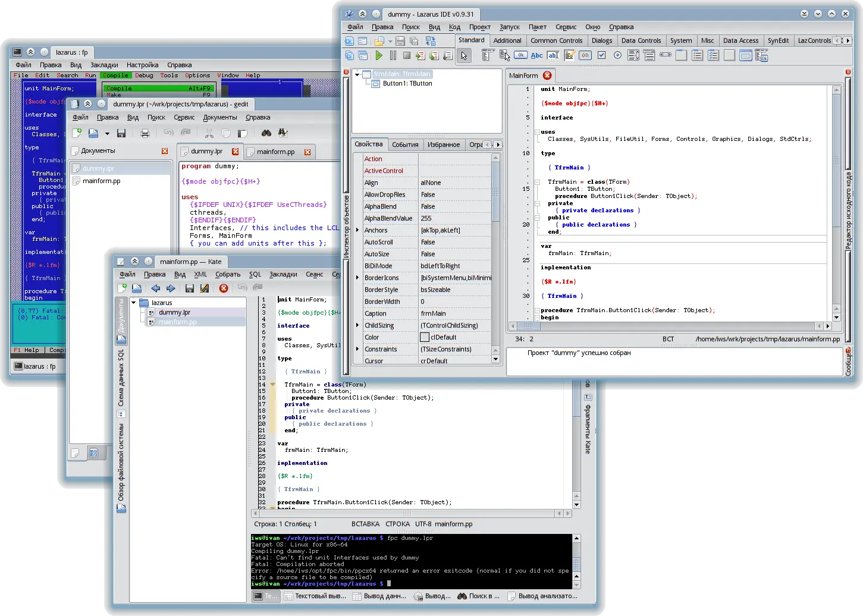Viewport: 863px width, 616px height.
Task: Pick the TEdit 'abI' component icon
Action: point(553,55)
